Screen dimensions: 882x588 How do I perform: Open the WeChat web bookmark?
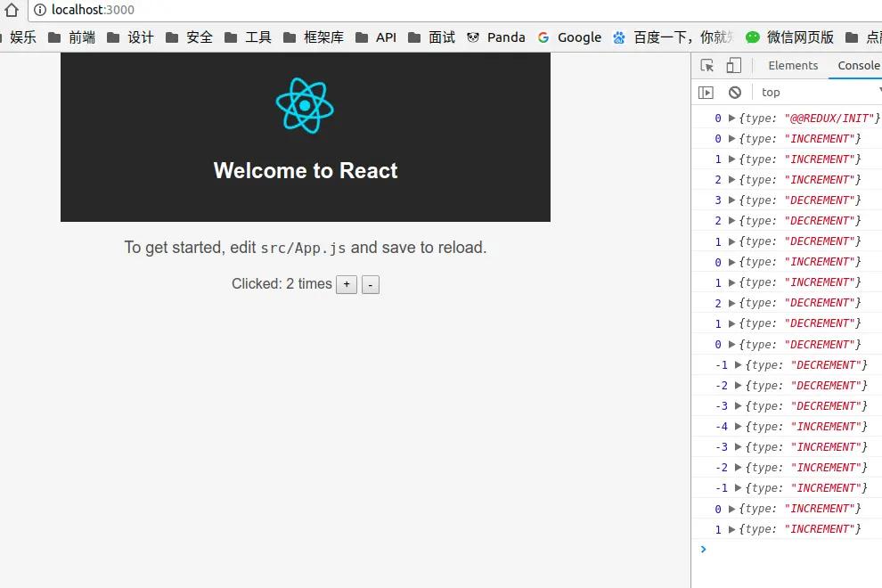(x=789, y=37)
